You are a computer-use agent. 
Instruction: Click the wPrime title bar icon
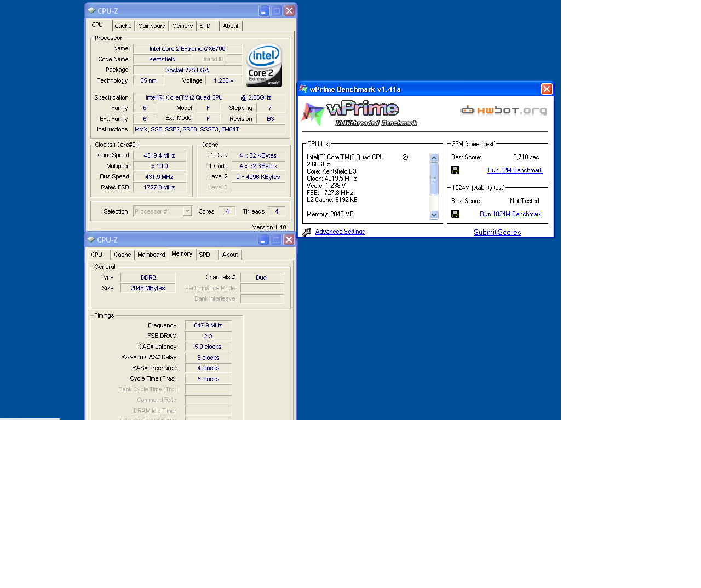tap(303, 89)
